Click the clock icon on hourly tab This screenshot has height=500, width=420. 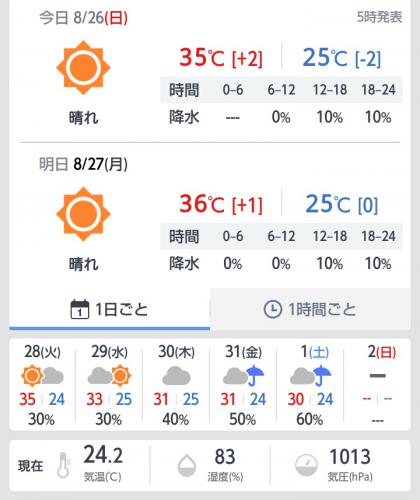(273, 309)
